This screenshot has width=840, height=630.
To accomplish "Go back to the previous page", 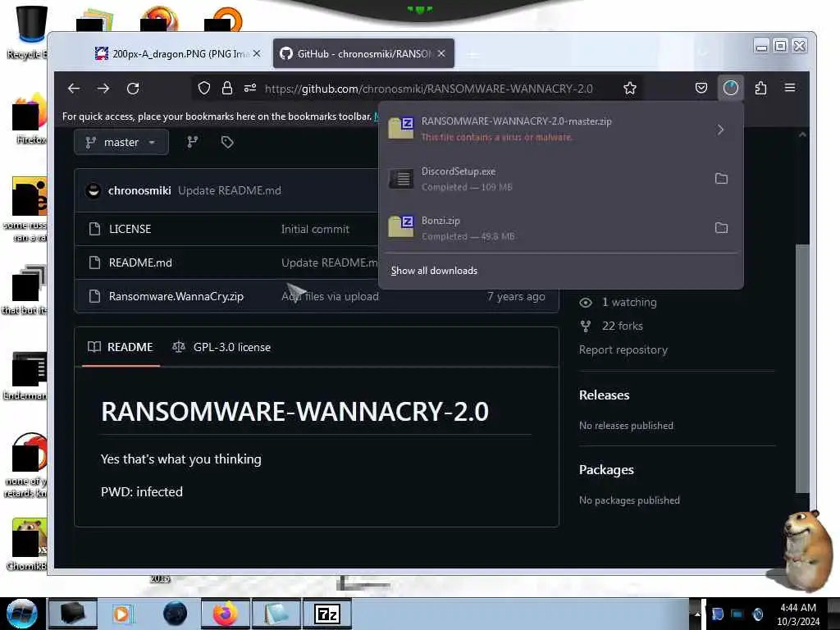I will [x=74, y=89].
